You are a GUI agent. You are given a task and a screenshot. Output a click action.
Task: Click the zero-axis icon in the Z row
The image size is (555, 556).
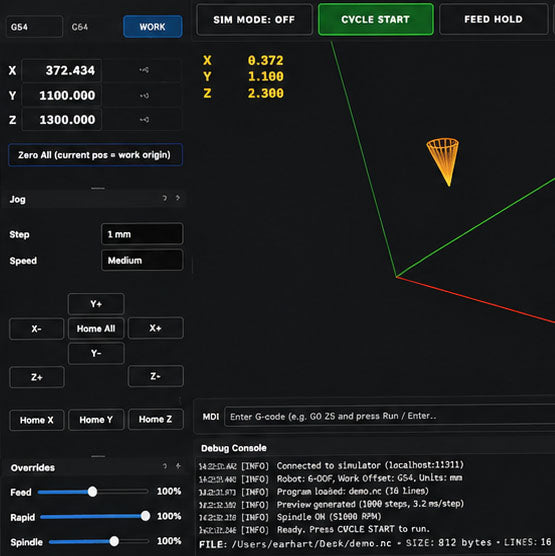pos(144,119)
